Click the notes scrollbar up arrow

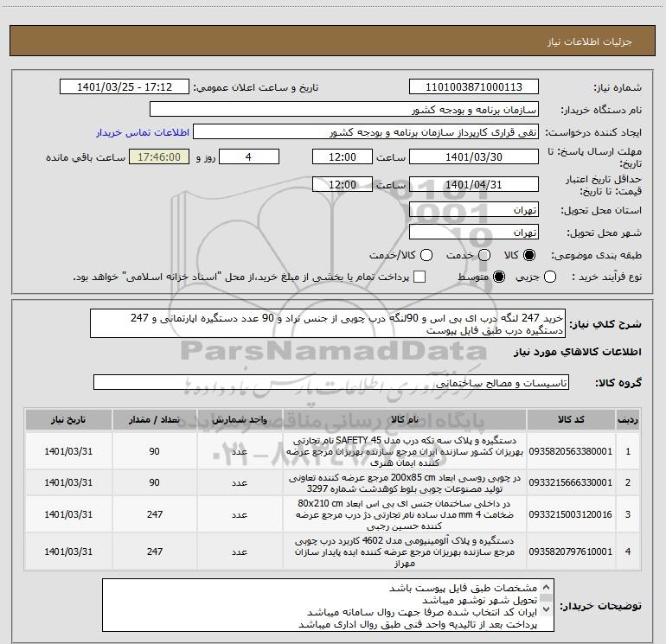pyautogui.click(x=547, y=587)
